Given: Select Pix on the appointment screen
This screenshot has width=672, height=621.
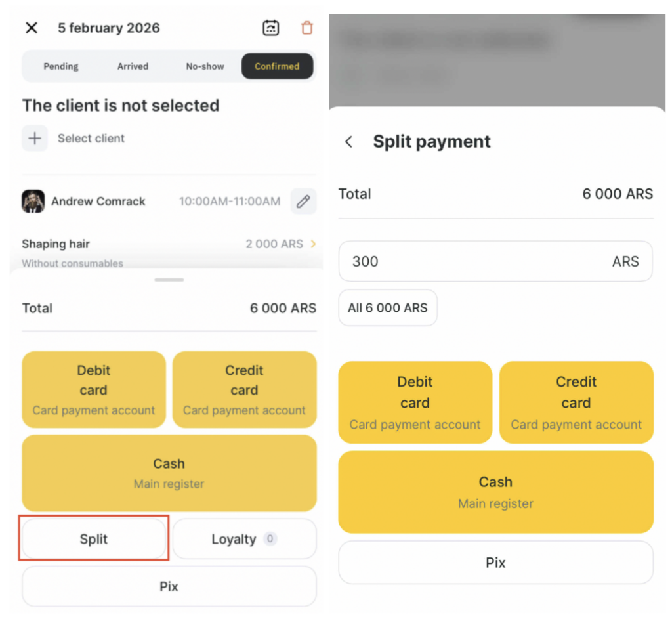Looking at the screenshot, I should coord(169,586).
